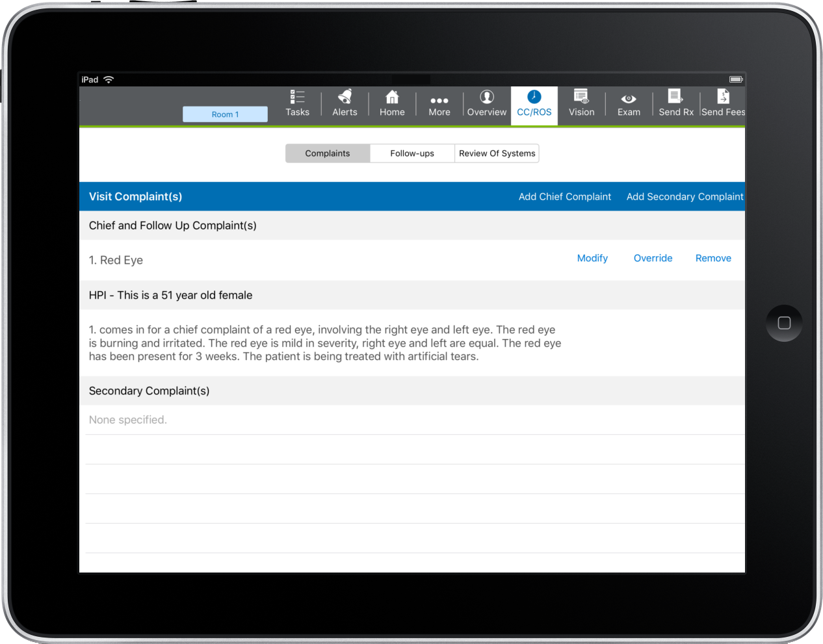Click 'HPI - This is a 51 year old female'

click(170, 295)
